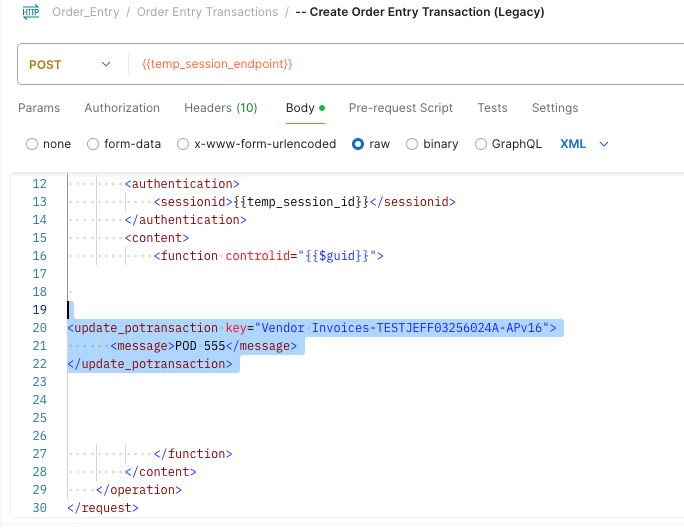Switch to the Body tab
The height and width of the screenshot is (528, 684).
(x=305, y=108)
